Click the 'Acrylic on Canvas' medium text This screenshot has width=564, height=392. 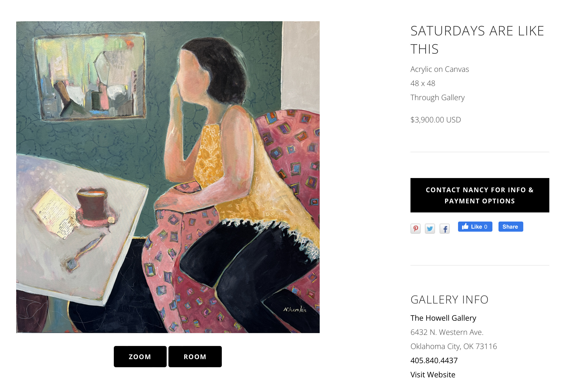click(x=440, y=69)
